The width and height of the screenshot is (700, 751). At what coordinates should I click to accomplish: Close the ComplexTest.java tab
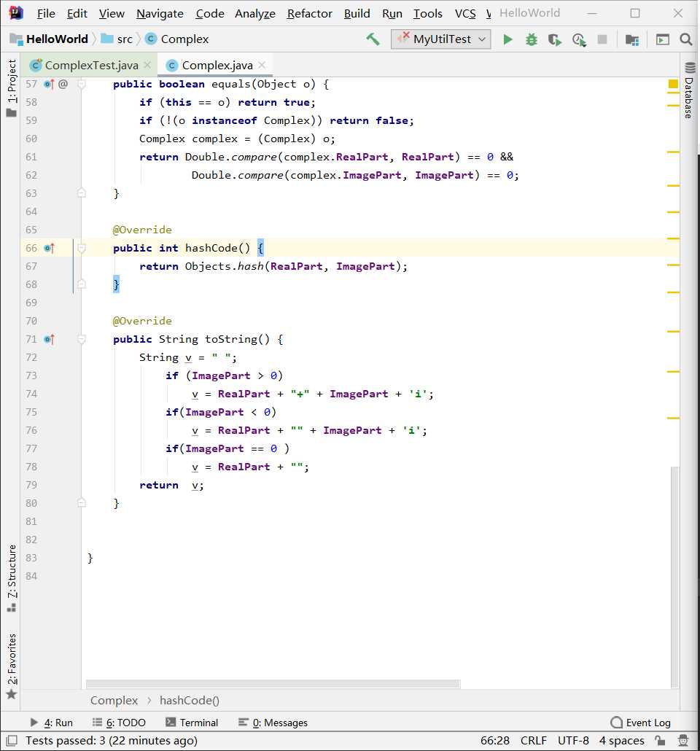coord(147,65)
